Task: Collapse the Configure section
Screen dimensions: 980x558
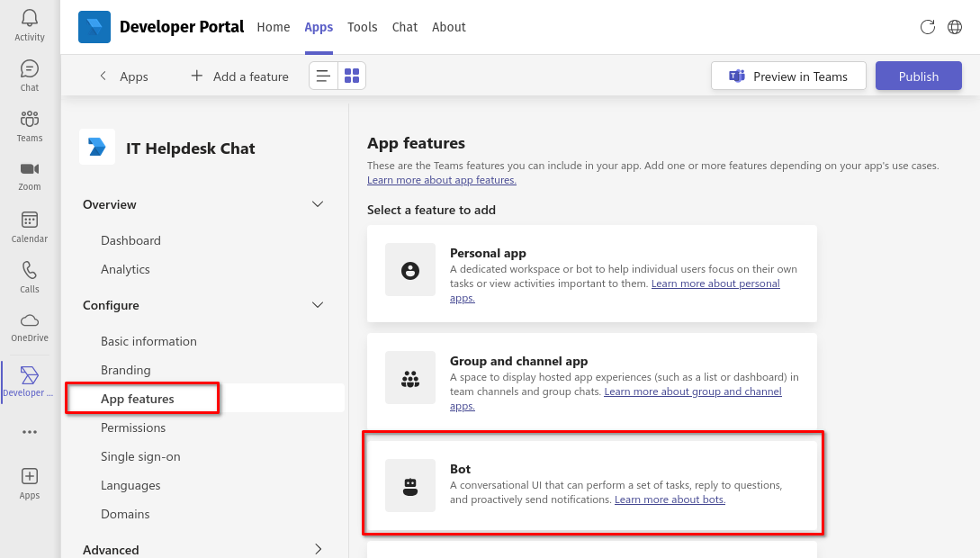Action: tap(318, 305)
